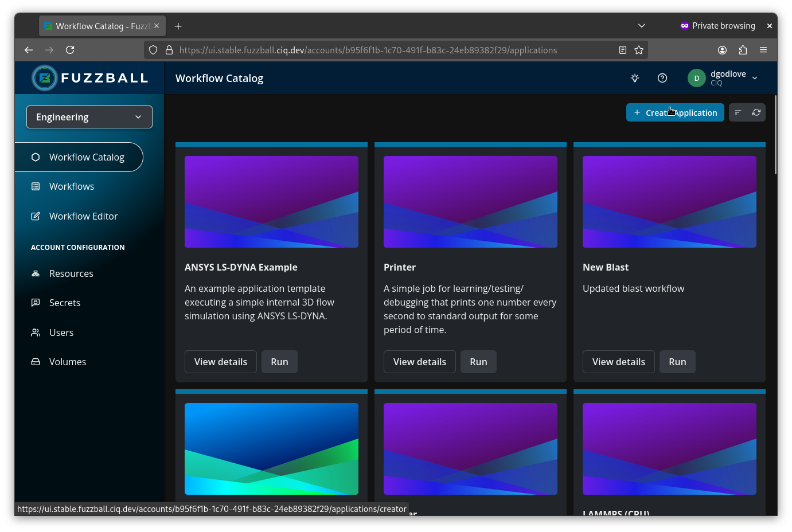Open the sort options icon near Create Application
The height and width of the screenshot is (532, 792).
[738, 112]
